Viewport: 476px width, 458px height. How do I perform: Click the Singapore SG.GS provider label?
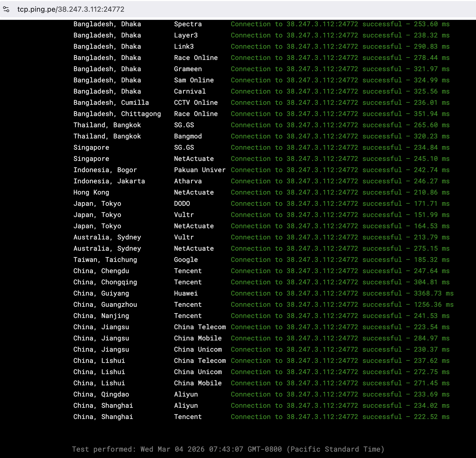(x=184, y=147)
